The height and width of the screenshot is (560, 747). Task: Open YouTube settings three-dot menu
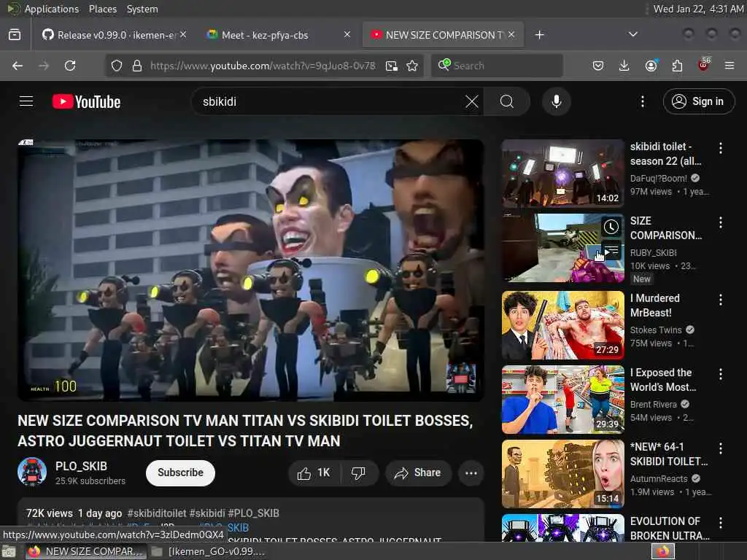(x=642, y=101)
